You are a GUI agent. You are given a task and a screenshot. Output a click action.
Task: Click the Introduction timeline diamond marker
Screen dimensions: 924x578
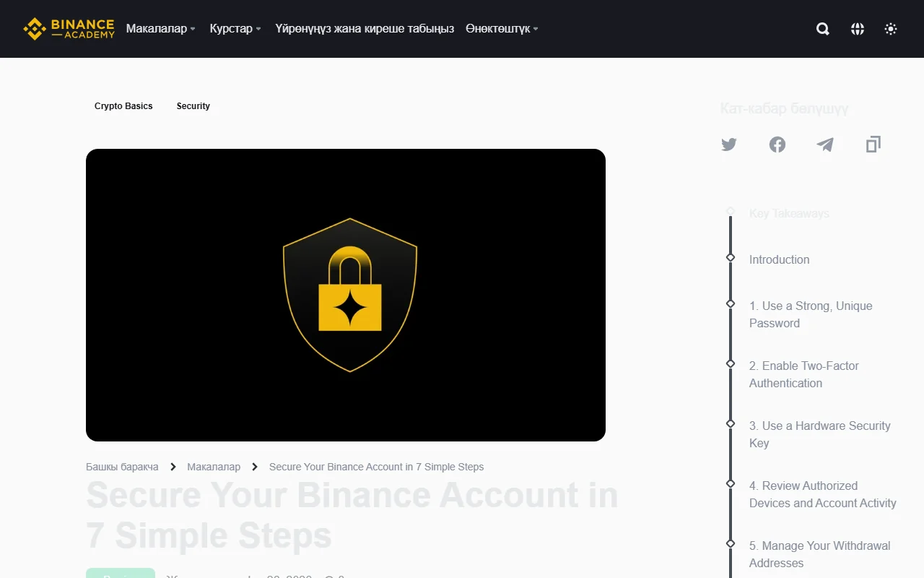click(x=731, y=257)
